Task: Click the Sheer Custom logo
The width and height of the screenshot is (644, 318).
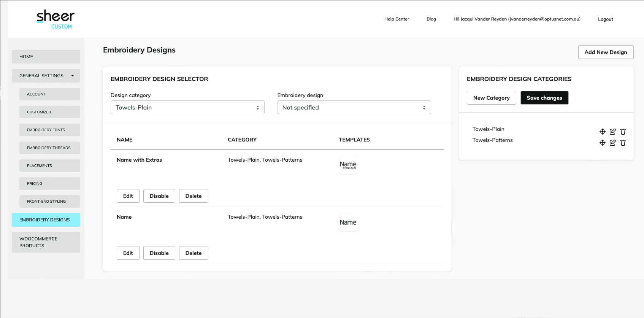Action: (x=56, y=19)
